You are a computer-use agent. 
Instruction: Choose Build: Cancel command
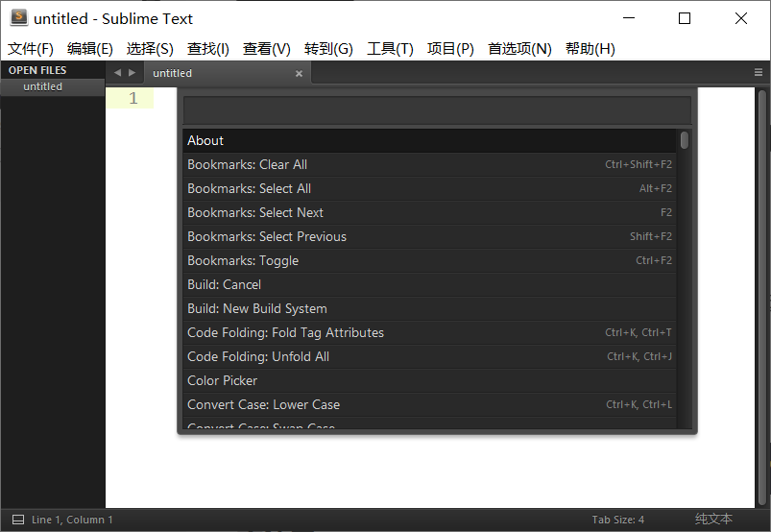point(429,284)
